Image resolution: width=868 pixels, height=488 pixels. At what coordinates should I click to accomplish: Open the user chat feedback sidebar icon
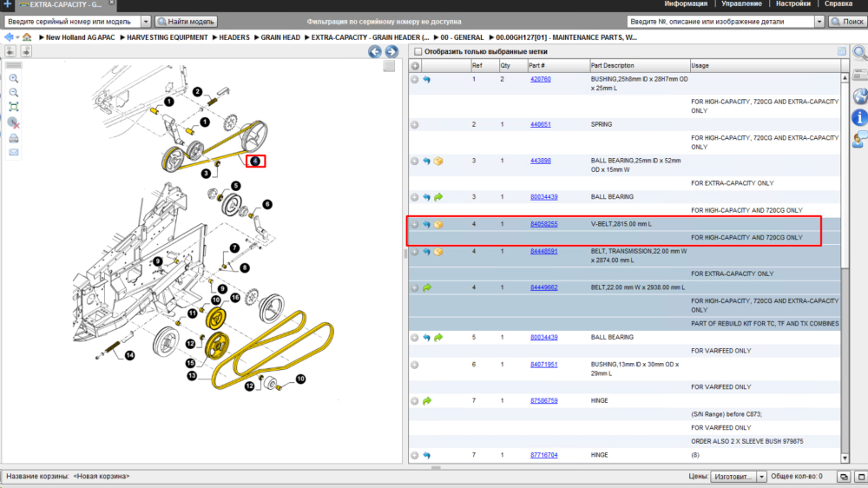[860, 140]
